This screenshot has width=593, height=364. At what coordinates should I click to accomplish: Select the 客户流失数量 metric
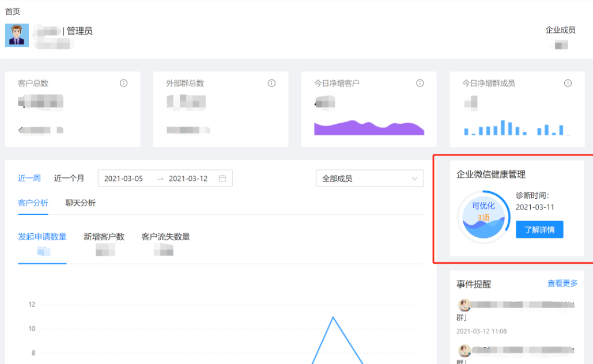click(165, 237)
